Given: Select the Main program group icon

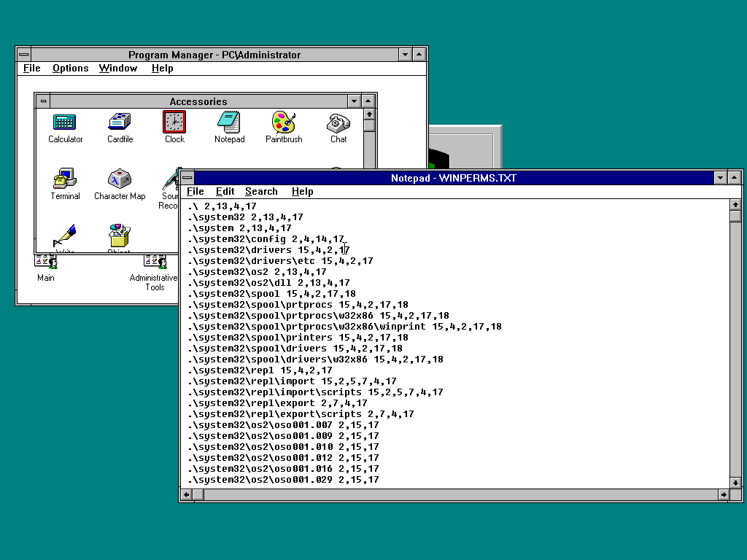Looking at the screenshot, I should (46, 262).
